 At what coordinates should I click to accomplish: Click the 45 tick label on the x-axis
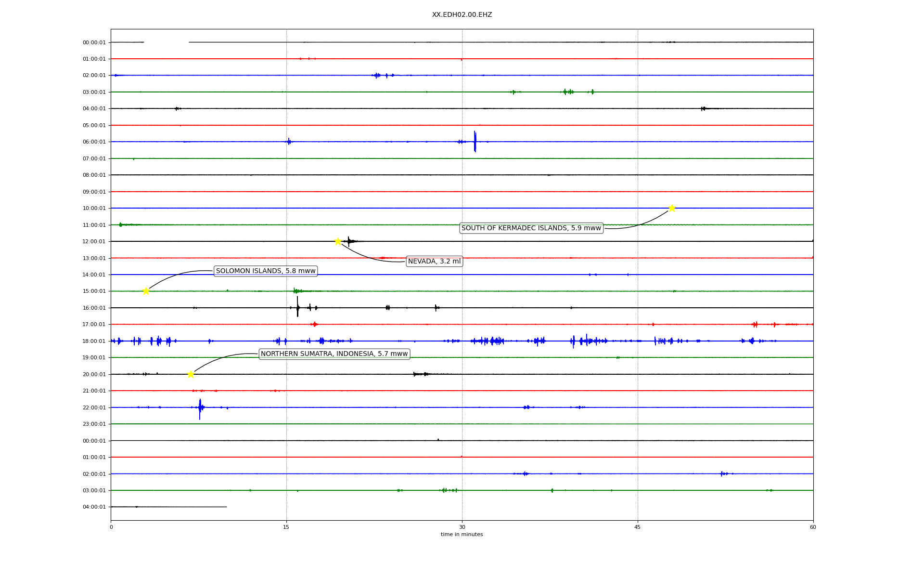(637, 527)
